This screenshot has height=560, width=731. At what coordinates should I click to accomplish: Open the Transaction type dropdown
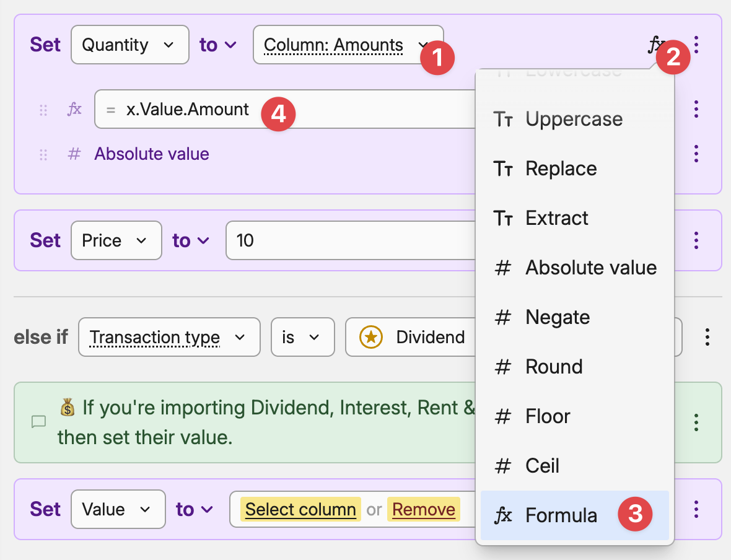pos(169,337)
